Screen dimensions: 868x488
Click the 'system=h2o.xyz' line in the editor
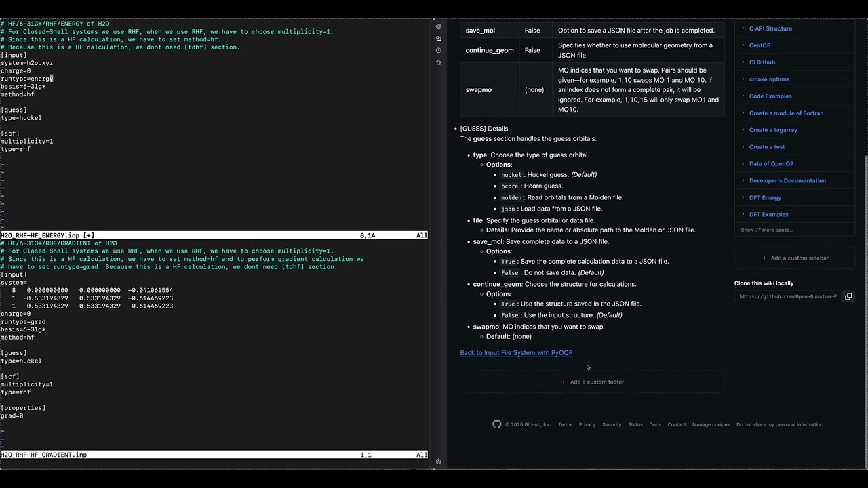click(26, 63)
